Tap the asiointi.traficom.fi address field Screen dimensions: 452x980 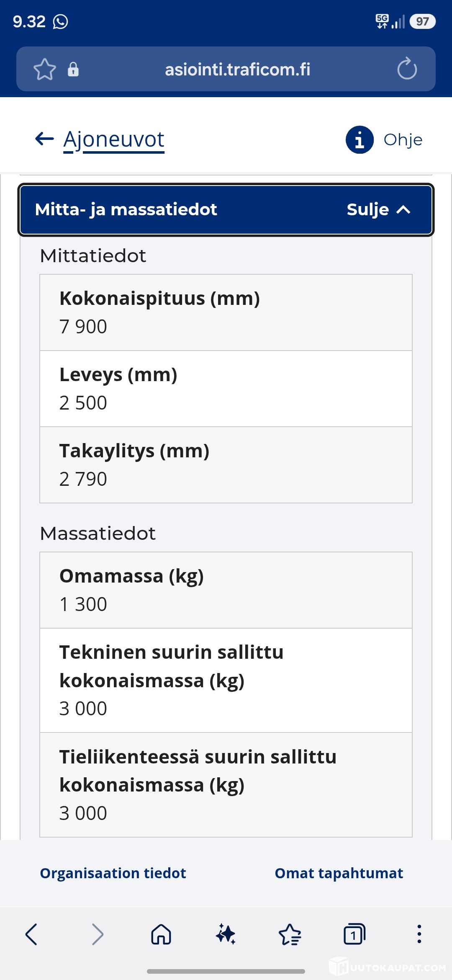[x=238, y=69]
